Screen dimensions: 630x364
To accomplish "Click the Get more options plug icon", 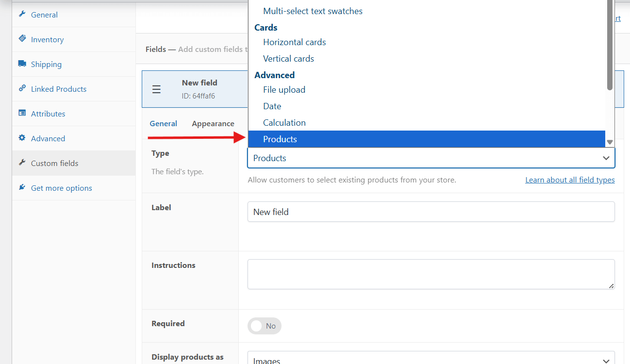I will click(x=22, y=187).
